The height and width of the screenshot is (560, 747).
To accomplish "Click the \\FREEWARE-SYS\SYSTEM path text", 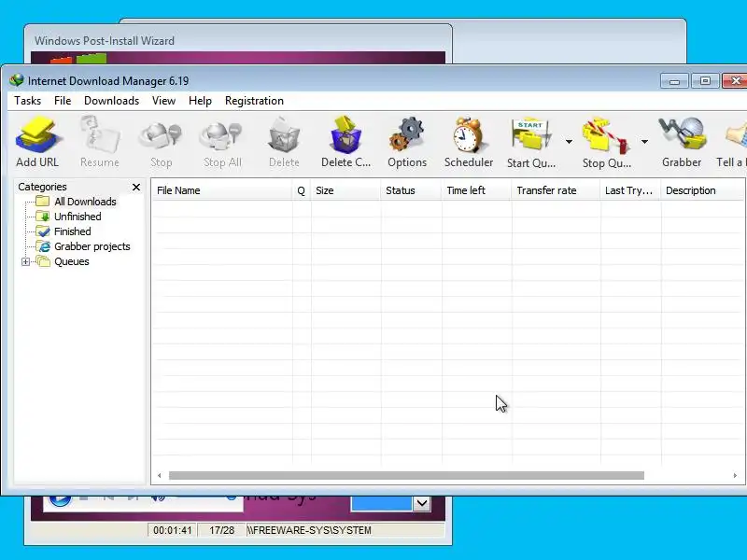I will click(309, 530).
